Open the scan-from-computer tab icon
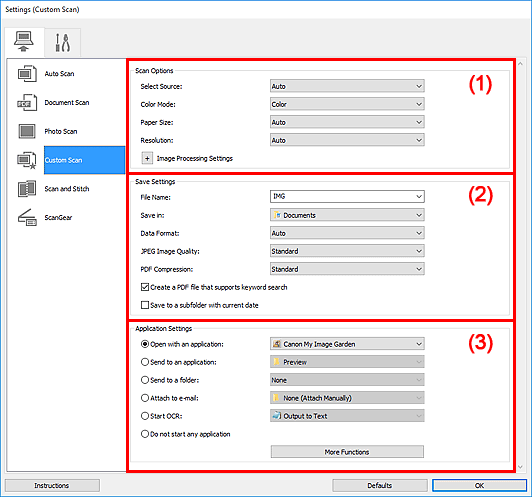 tap(24, 41)
